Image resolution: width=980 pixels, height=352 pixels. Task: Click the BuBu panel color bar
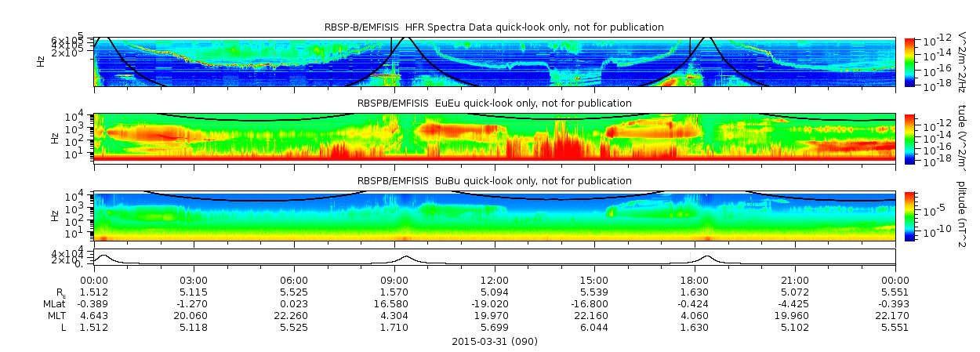point(909,216)
